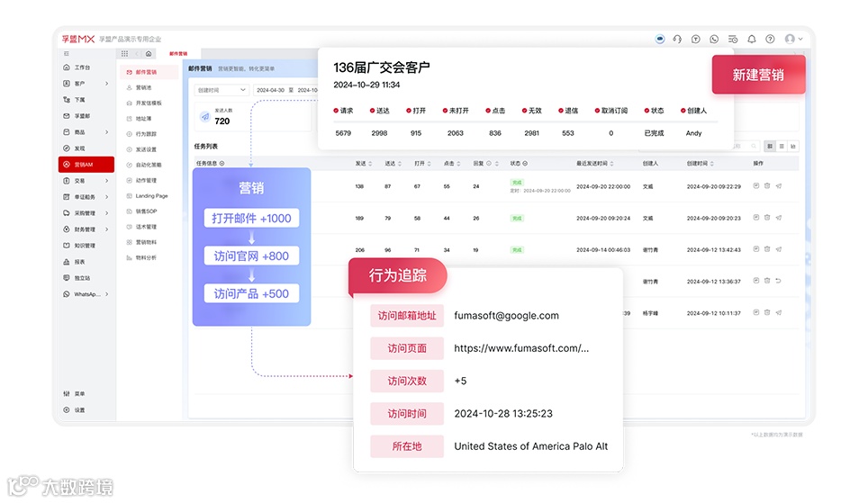Switch to grid view of task list
Viewport: 868px width, 503px height.
[x=770, y=146]
